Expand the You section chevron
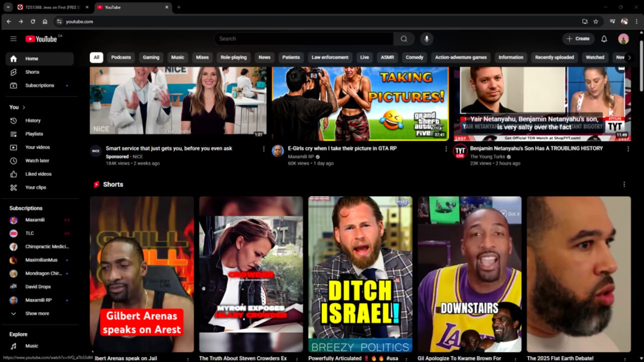 pyautogui.click(x=24, y=107)
